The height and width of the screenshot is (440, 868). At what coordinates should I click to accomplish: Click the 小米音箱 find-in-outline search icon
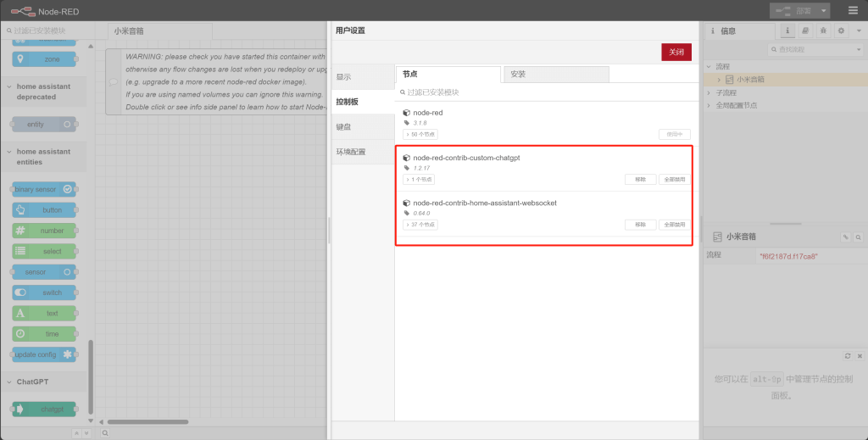point(858,237)
